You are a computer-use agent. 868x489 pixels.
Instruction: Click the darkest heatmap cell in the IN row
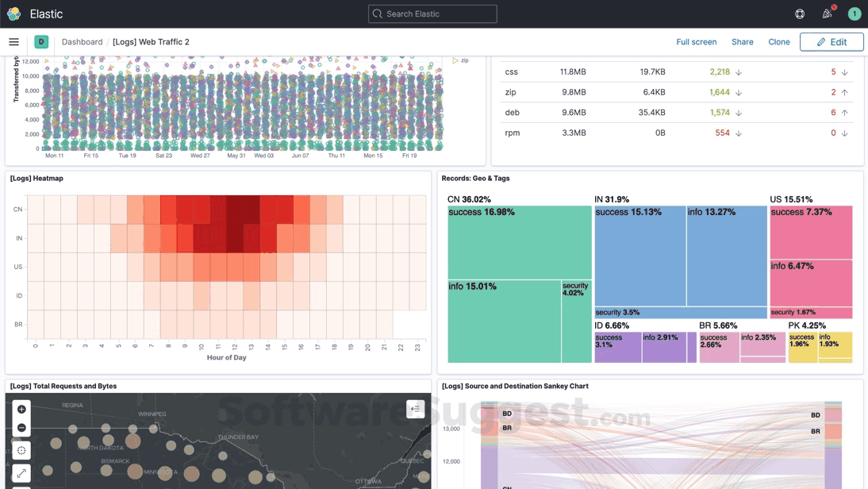tap(235, 237)
